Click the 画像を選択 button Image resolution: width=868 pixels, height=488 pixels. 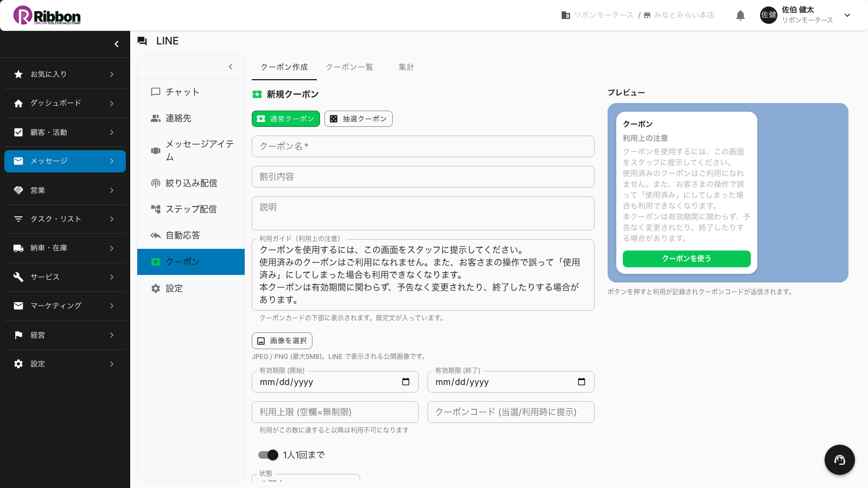tap(282, 341)
